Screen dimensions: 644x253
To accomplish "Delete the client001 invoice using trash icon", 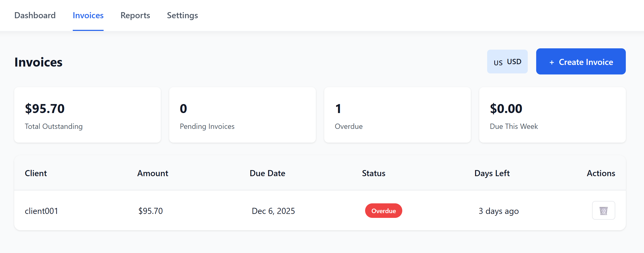I will (603, 210).
